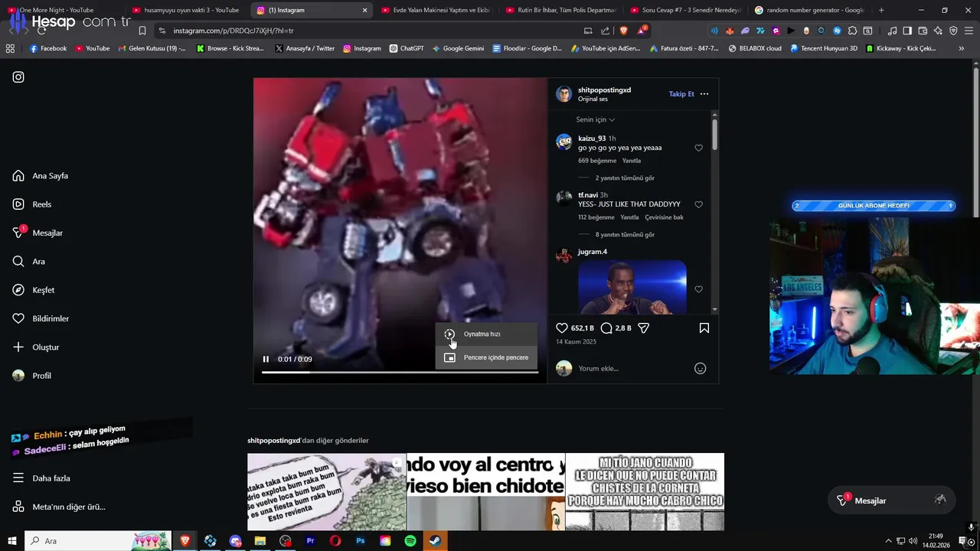Open the Kickaway bookmark

pos(901,48)
